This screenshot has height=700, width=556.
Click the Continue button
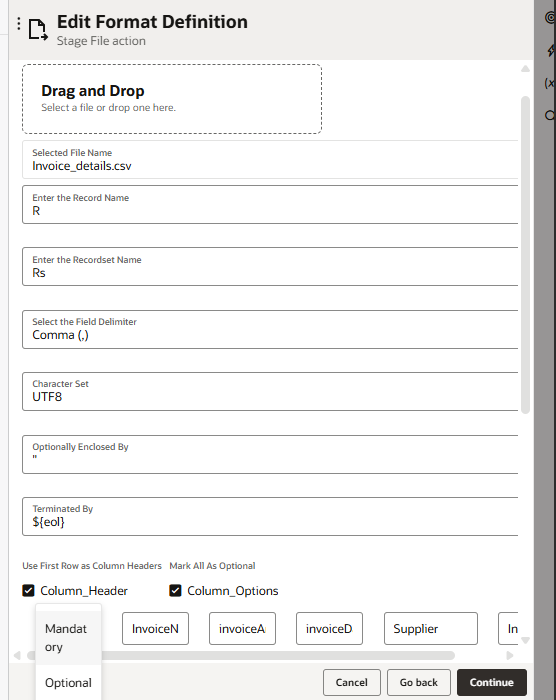point(492,682)
